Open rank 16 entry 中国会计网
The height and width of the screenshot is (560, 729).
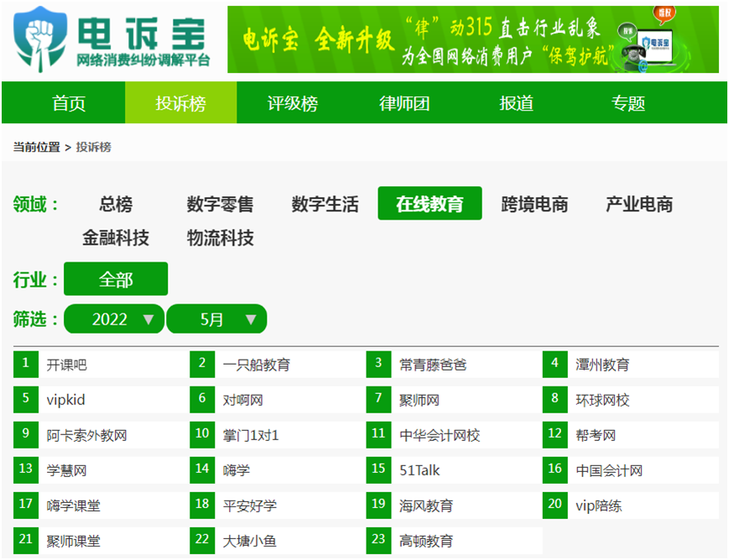pos(631,470)
